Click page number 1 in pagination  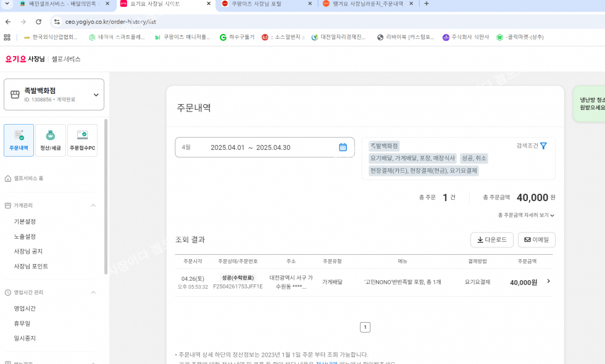point(365,328)
